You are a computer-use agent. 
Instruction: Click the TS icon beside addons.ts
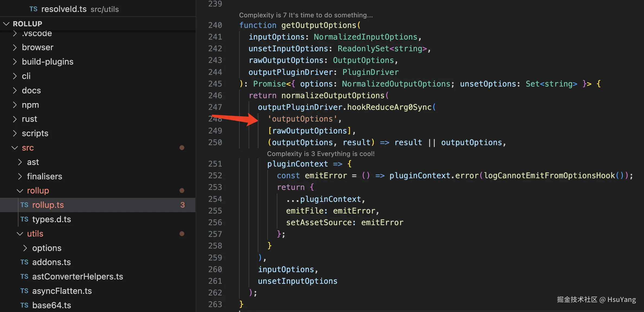[x=24, y=262]
